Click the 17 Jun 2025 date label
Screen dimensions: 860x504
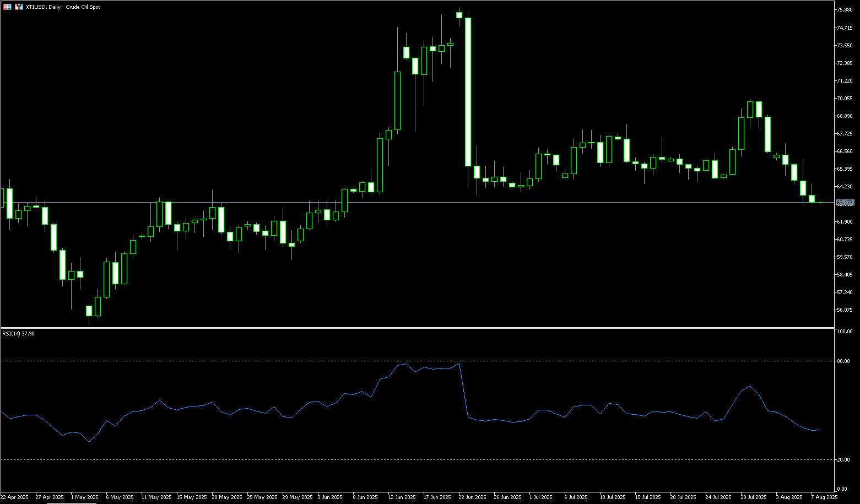pyautogui.click(x=438, y=497)
